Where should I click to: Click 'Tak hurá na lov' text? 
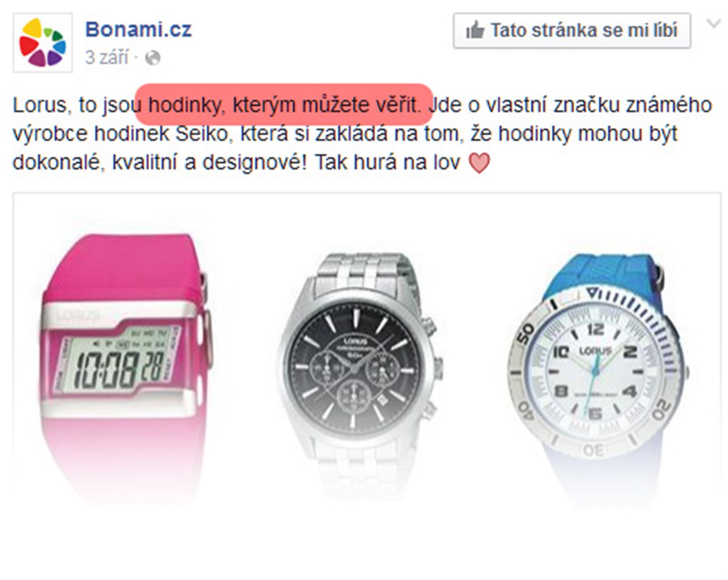387,162
